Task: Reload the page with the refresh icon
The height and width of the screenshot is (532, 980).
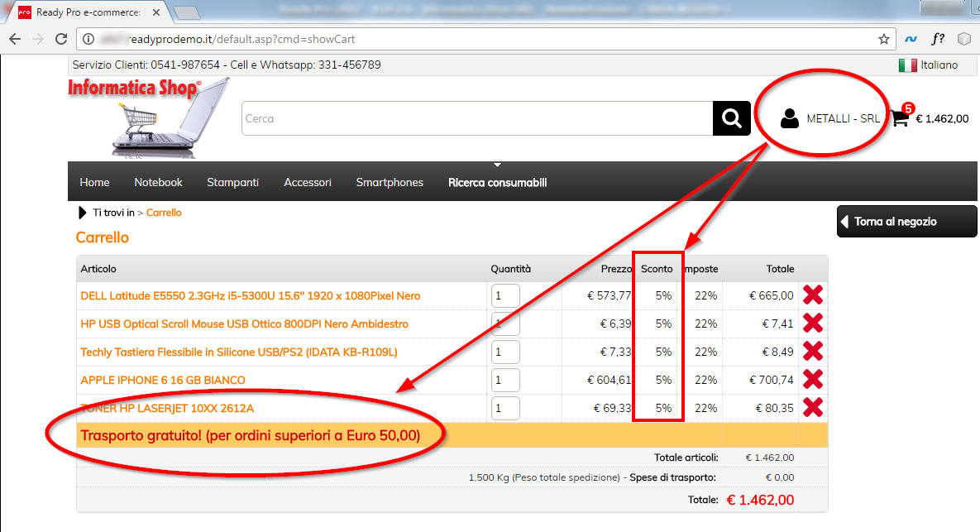Action: coord(61,39)
